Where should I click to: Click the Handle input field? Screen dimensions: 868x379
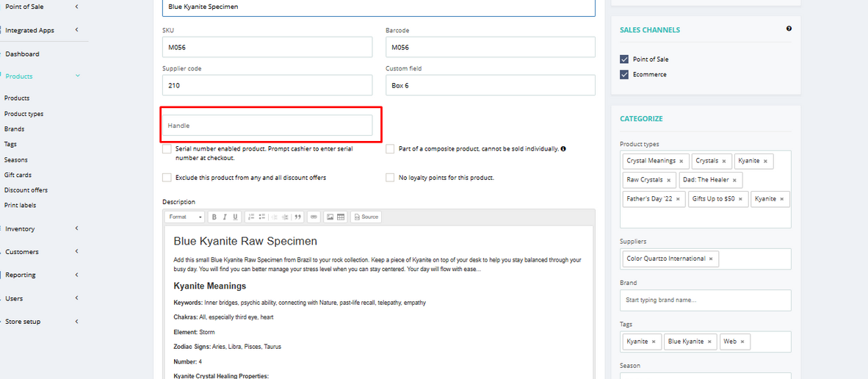pos(267,126)
